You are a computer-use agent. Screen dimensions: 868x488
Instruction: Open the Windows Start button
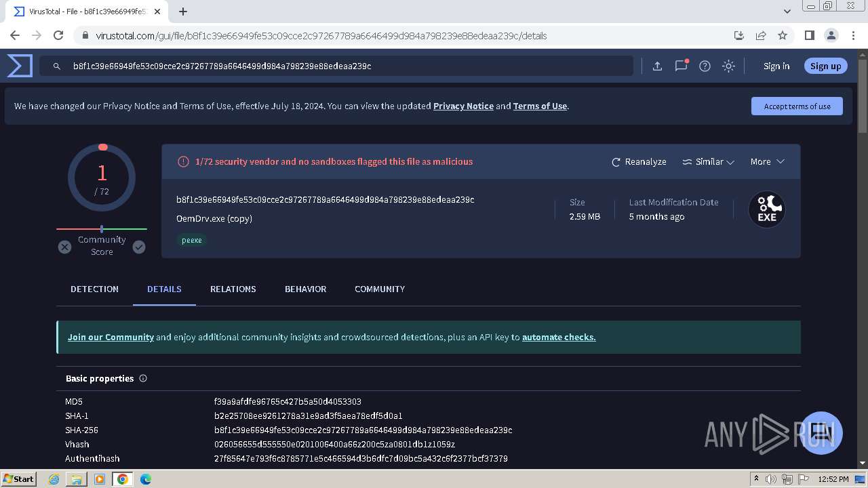coord(19,479)
